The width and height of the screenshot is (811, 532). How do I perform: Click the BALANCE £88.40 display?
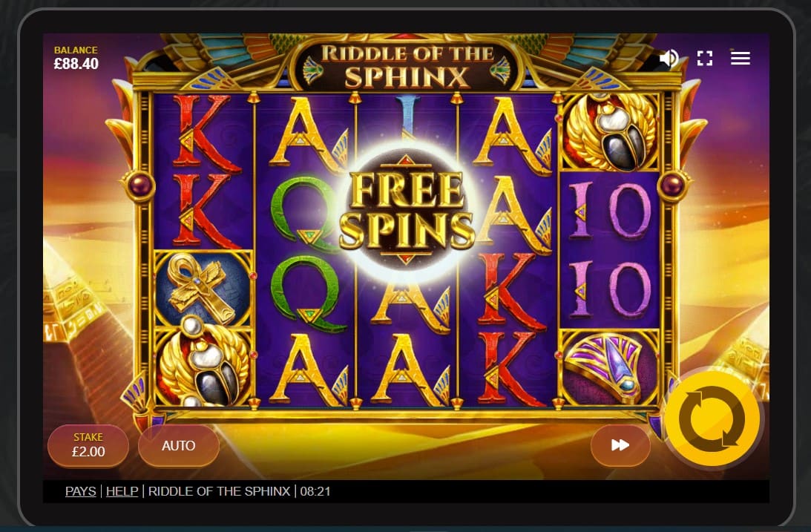(x=76, y=58)
